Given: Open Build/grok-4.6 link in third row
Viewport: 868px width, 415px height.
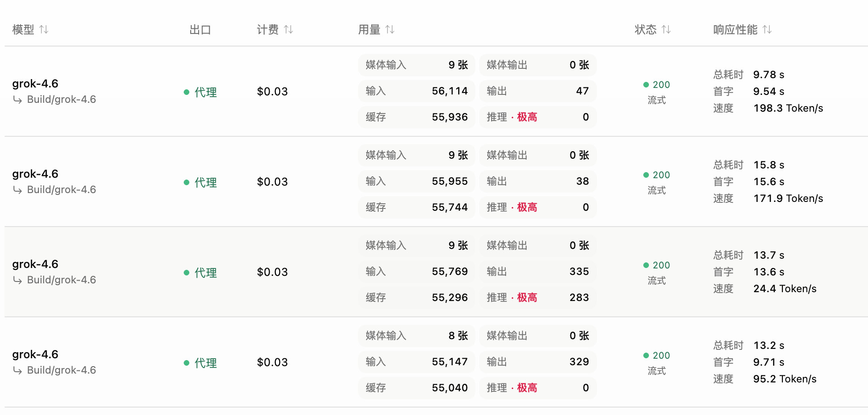Looking at the screenshot, I should point(61,280).
